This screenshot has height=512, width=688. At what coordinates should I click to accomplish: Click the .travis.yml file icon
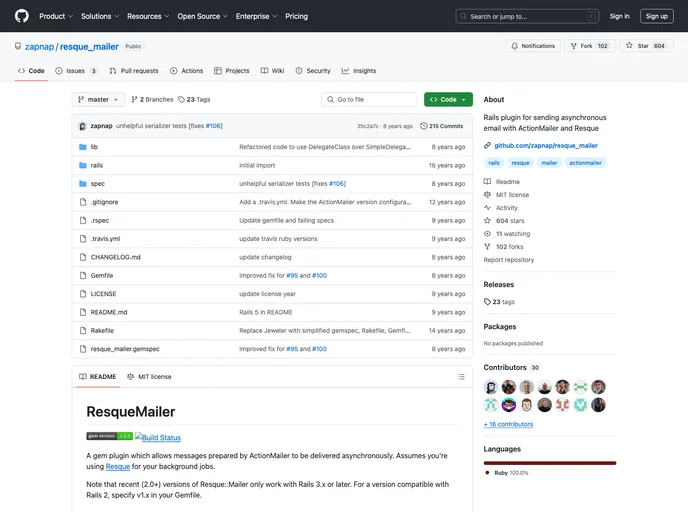tap(82, 239)
